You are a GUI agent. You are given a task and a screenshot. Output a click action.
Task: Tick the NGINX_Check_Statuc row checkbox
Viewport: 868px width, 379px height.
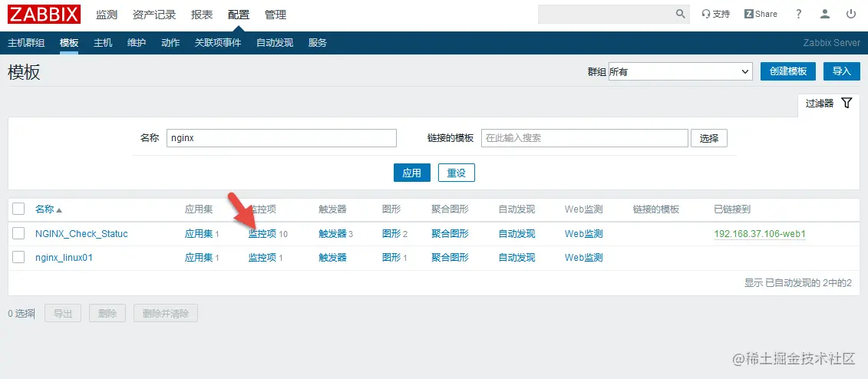point(18,233)
